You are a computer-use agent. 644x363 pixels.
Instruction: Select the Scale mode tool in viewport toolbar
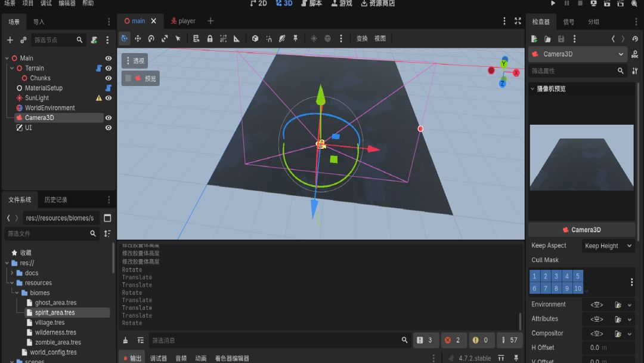coord(165,38)
